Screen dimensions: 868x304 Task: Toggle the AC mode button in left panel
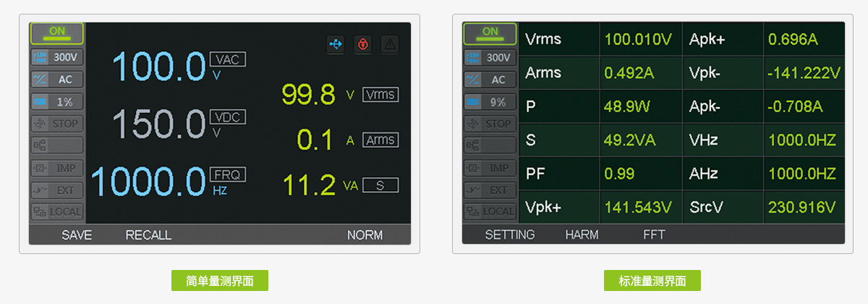point(57,79)
